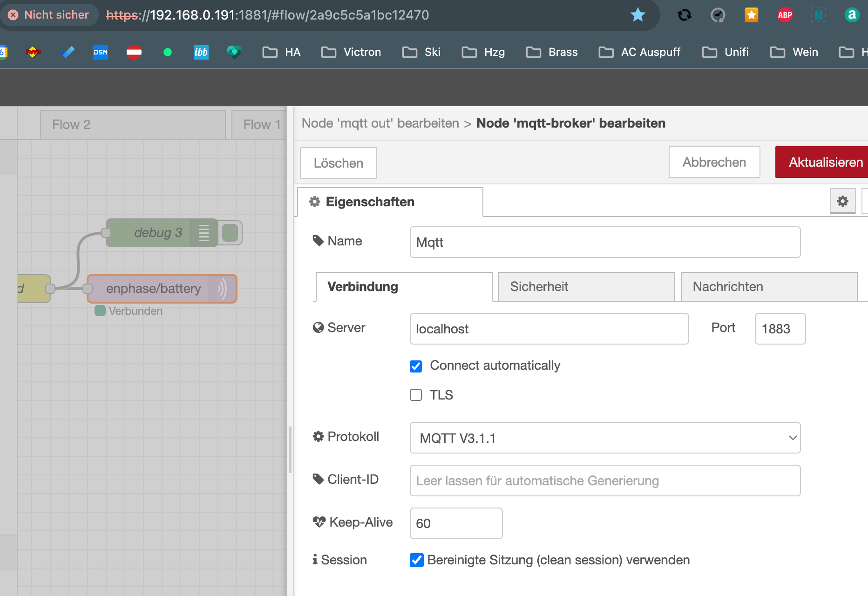Toggle the debug 3 node output button
The height and width of the screenshot is (596, 868).
point(230,233)
